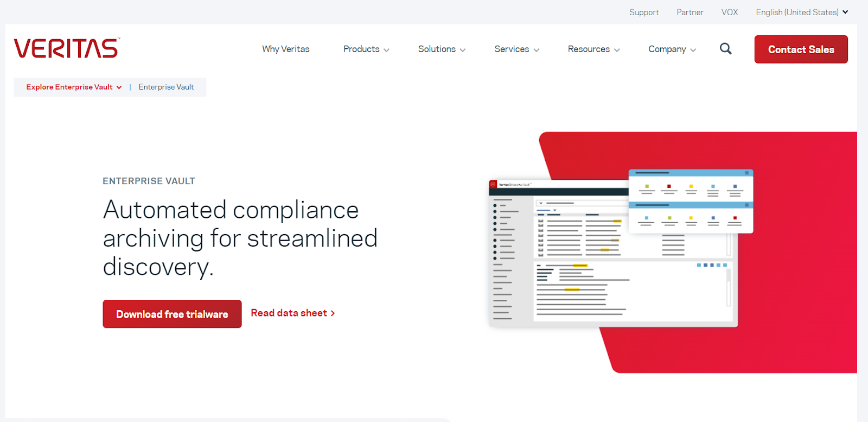Open the search magnifier icon

[725, 49]
